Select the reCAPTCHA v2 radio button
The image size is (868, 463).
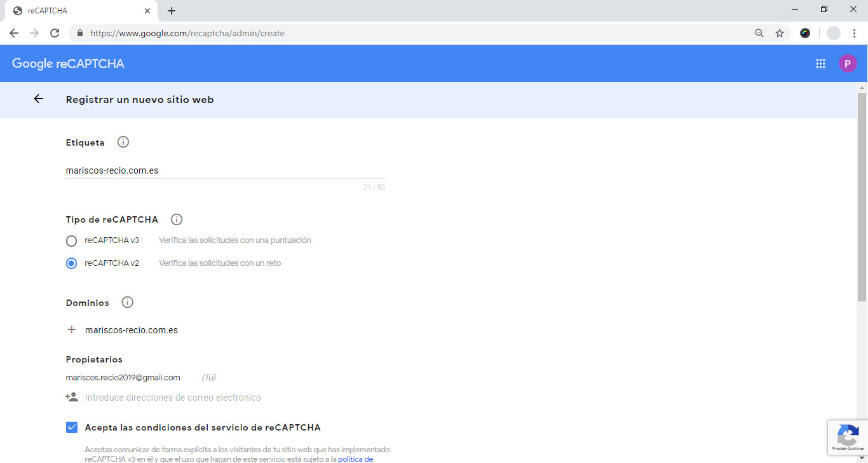click(72, 263)
